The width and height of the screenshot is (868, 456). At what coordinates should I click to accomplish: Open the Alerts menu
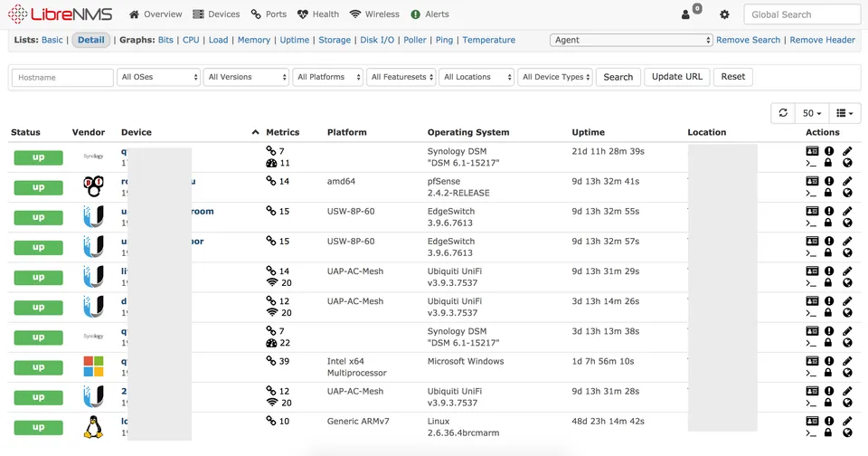pos(430,14)
